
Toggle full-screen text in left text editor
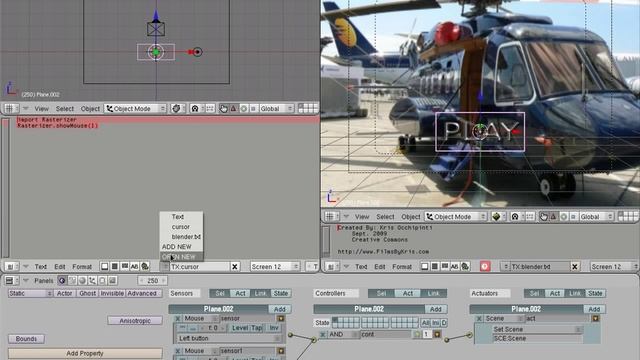pyautogui.click(x=104, y=267)
